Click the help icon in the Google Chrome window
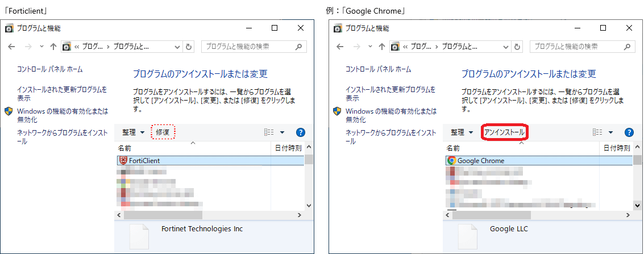Screen dimensions: 644x254 coord(629,132)
